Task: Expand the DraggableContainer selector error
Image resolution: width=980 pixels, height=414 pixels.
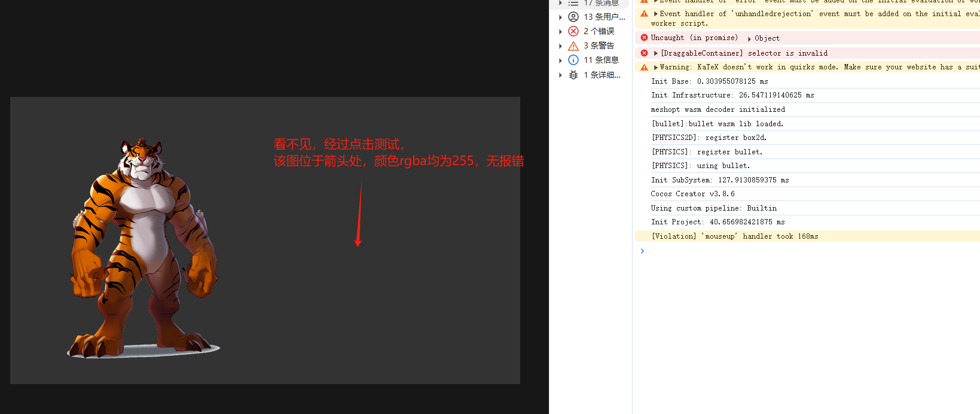Action: point(656,53)
